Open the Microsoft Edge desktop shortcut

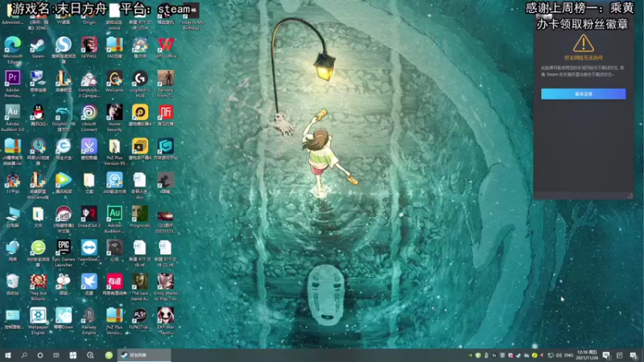pos(13,44)
